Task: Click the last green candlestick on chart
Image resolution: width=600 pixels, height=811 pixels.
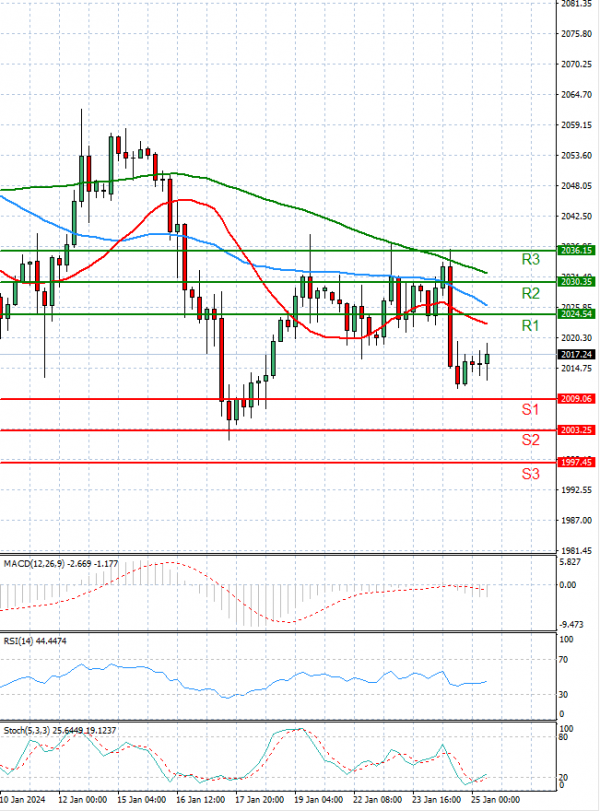Action: pos(488,359)
